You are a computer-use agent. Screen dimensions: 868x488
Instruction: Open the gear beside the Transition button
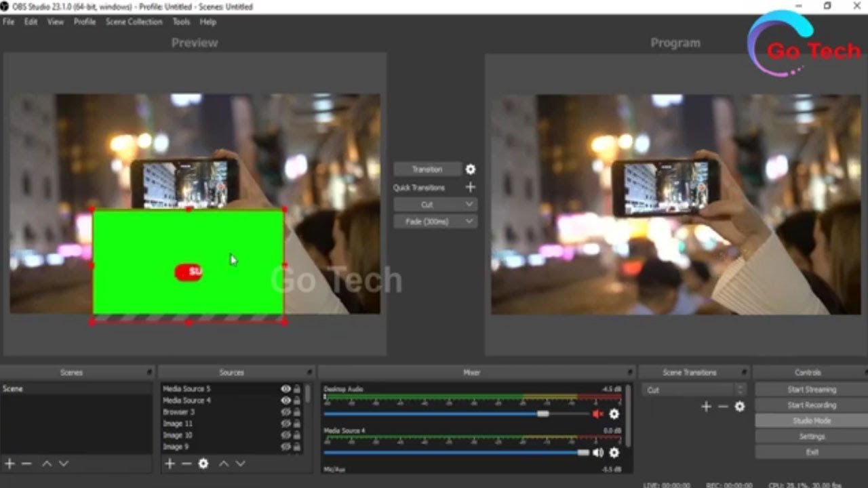tap(470, 169)
